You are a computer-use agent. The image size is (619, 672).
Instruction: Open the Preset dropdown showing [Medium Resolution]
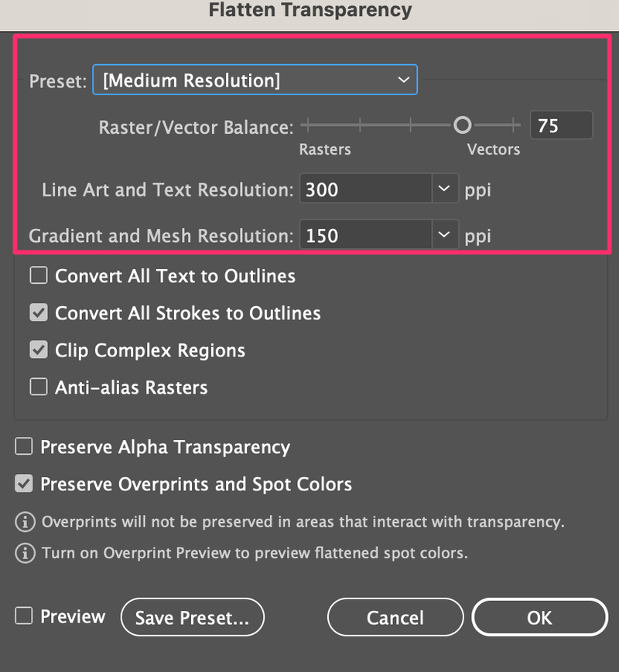pyautogui.click(x=255, y=79)
